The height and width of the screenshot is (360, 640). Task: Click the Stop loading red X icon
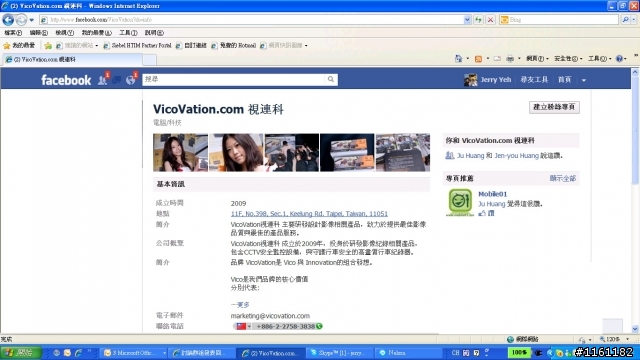click(x=491, y=20)
